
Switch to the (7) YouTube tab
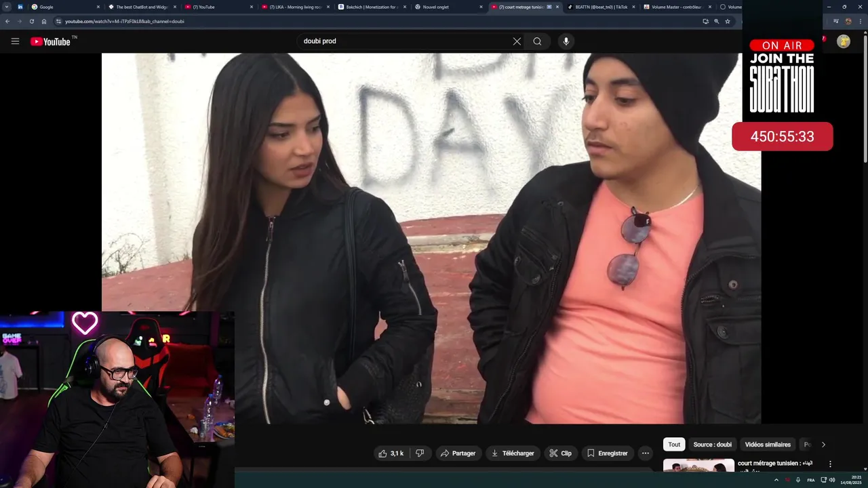pos(218,7)
